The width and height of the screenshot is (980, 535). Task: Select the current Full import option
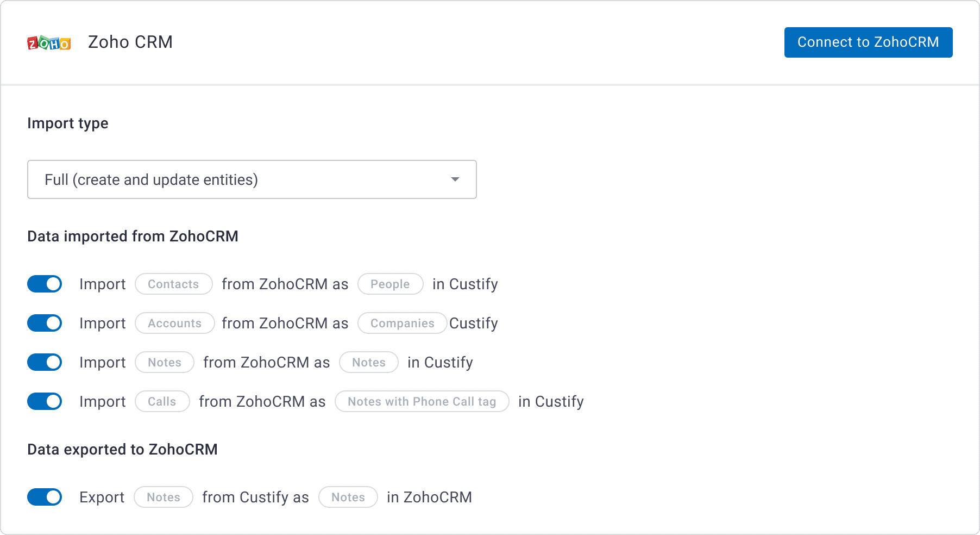(152, 179)
